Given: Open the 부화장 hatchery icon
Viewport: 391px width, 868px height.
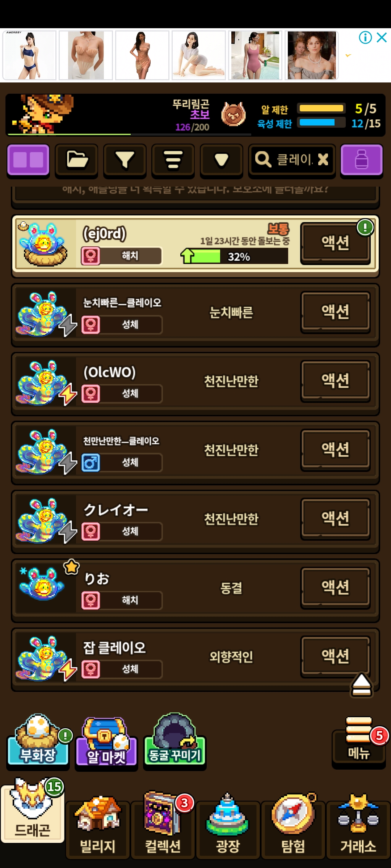Looking at the screenshot, I should coord(38,739).
